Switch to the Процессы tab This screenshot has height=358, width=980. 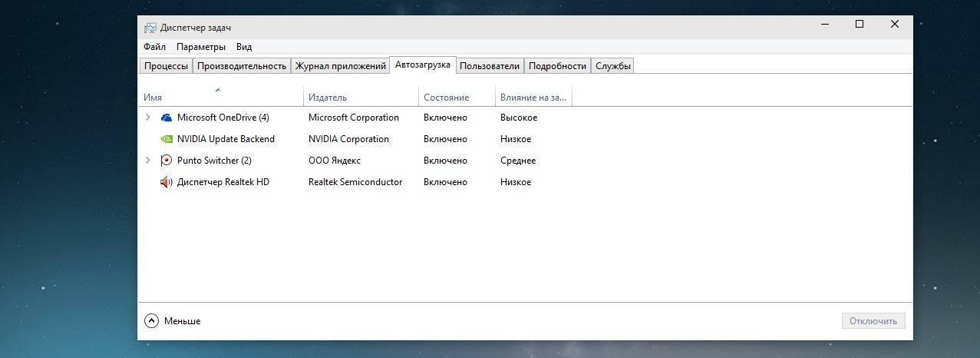click(x=166, y=66)
